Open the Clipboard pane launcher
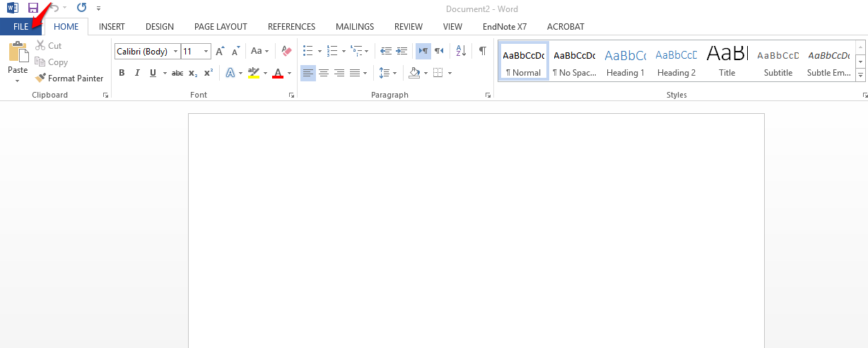The width and height of the screenshot is (868, 348). point(106,95)
